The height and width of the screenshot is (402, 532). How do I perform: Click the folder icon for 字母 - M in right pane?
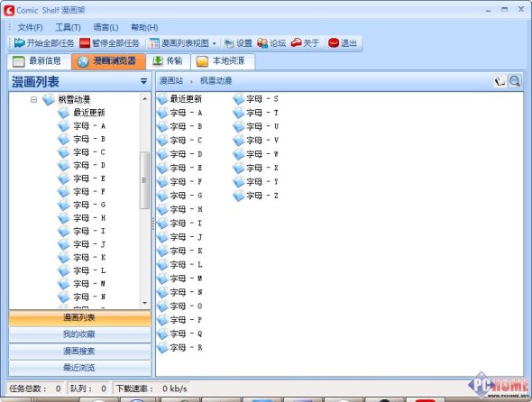[x=162, y=279]
